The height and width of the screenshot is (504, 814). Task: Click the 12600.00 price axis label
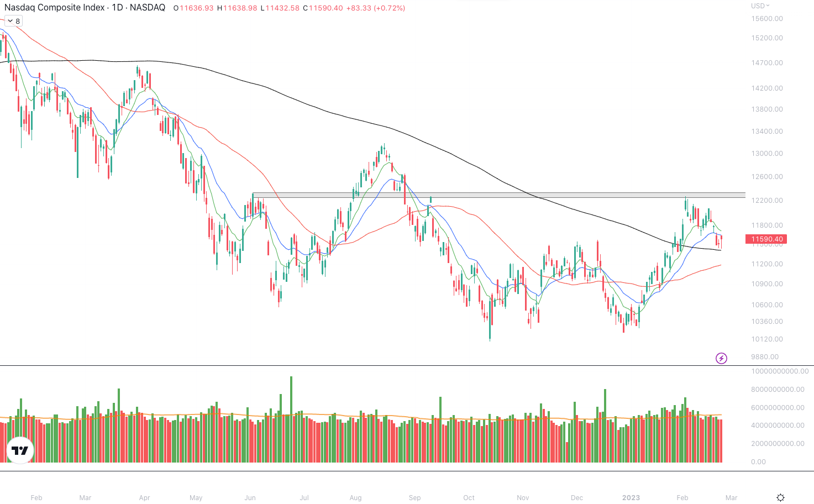pyautogui.click(x=767, y=177)
